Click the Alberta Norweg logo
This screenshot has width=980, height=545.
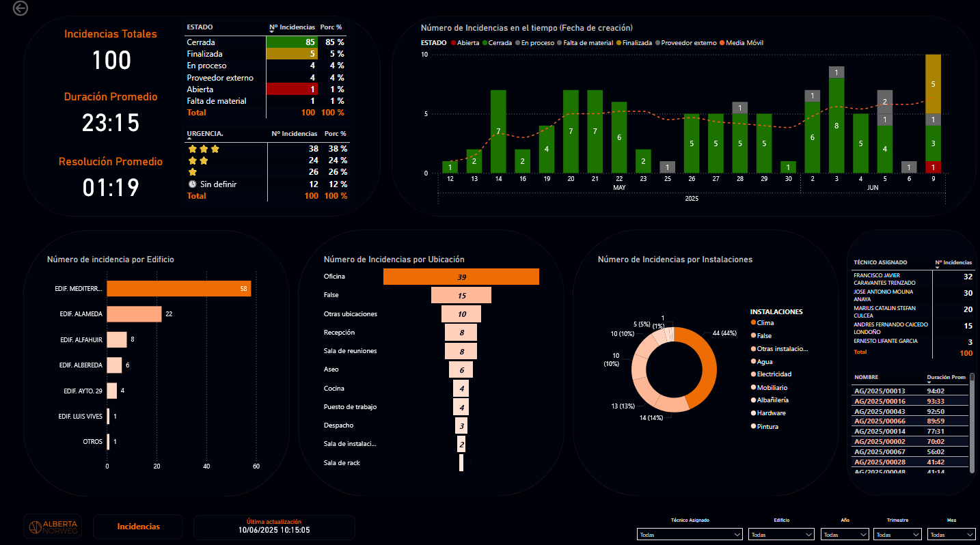coord(51,526)
